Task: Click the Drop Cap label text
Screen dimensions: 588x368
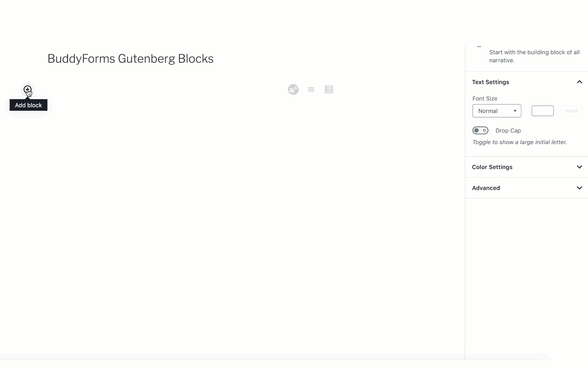Action: (x=508, y=131)
